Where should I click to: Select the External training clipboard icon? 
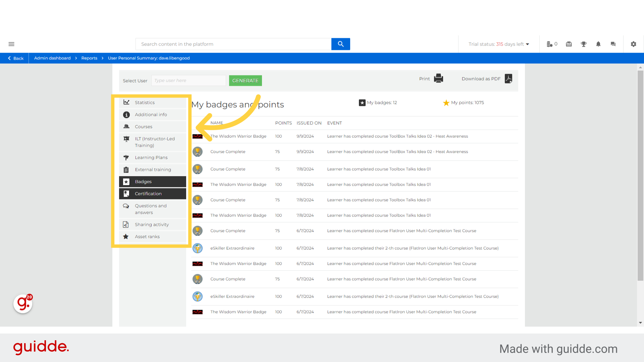pyautogui.click(x=126, y=169)
